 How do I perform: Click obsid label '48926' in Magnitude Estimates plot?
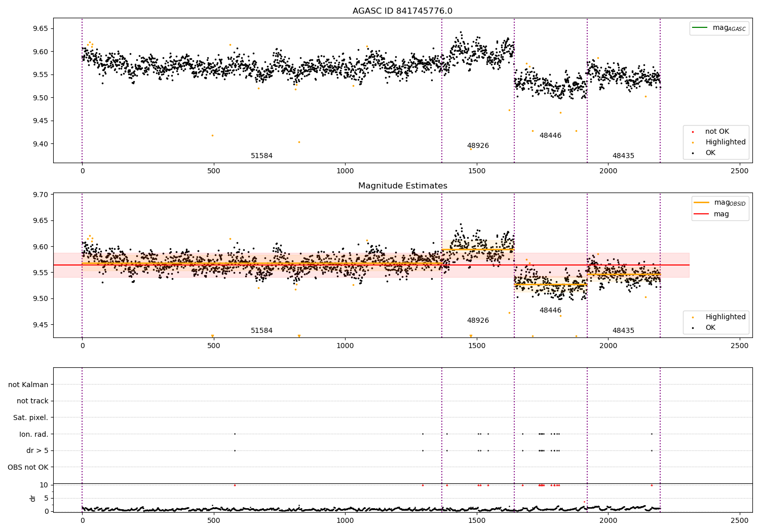point(478,321)
